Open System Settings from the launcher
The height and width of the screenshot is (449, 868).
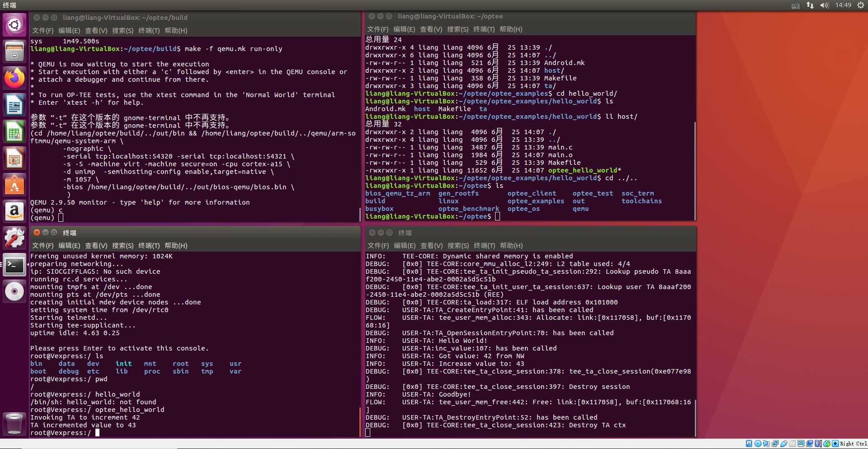point(14,238)
